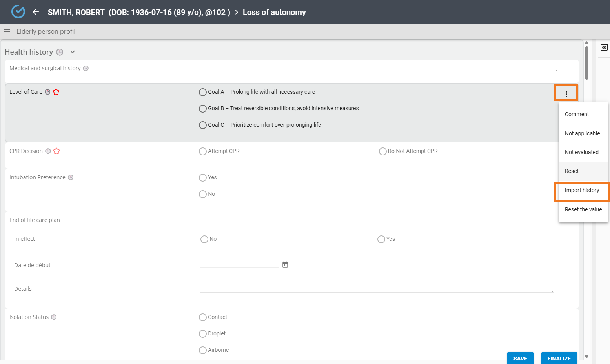The width and height of the screenshot is (610, 364).
Task: Click the Medical and surgical history text field
Action: 378,68
